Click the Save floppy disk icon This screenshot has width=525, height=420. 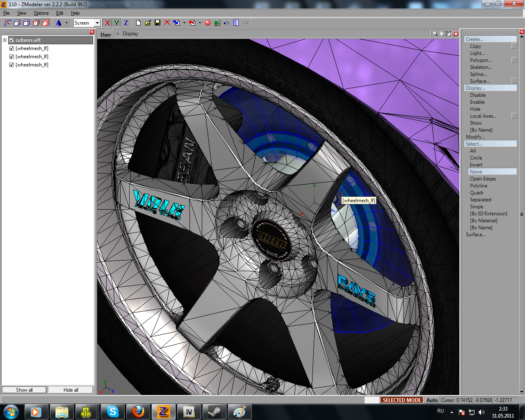click(x=157, y=23)
